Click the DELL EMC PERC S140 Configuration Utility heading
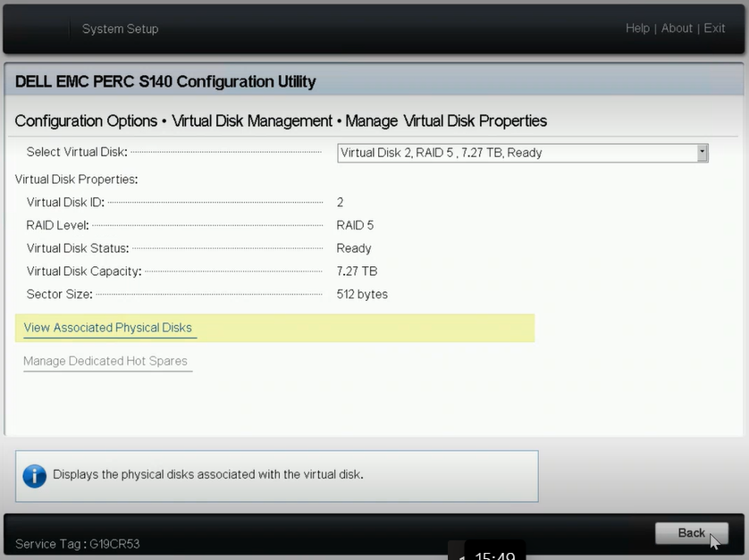This screenshot has width=749, height=560. [165, 81]
